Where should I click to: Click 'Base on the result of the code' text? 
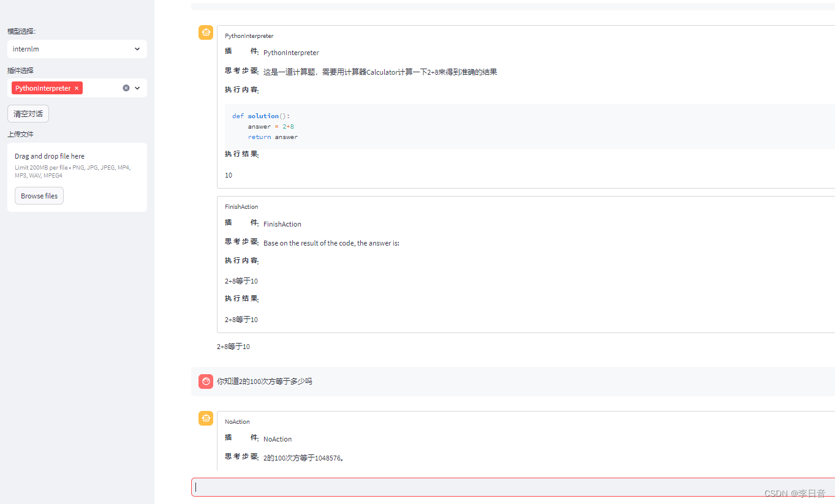pos(331,243)
